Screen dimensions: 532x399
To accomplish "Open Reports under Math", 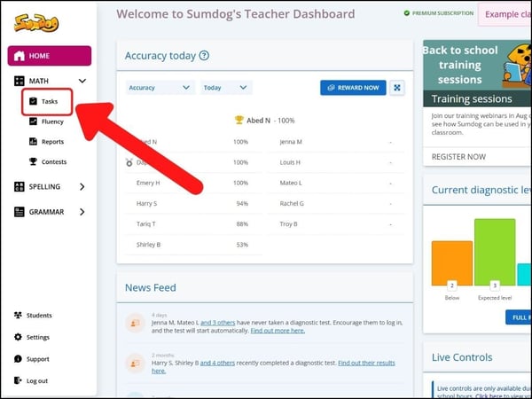I will tap(52, 142).
